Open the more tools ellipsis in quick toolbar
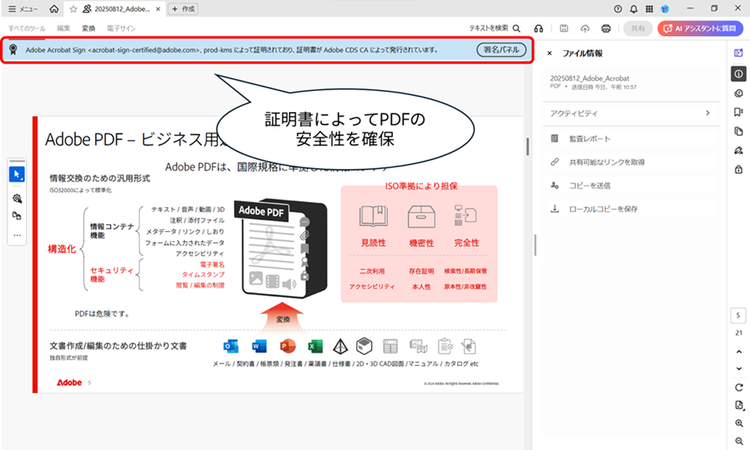This screenshot has width=750, height=450. 17,235
